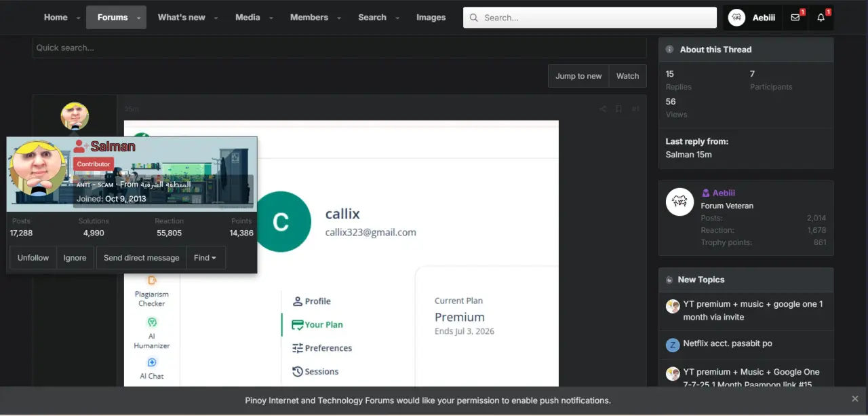
Task: Open the Images nav link
Action: (431, 18)
